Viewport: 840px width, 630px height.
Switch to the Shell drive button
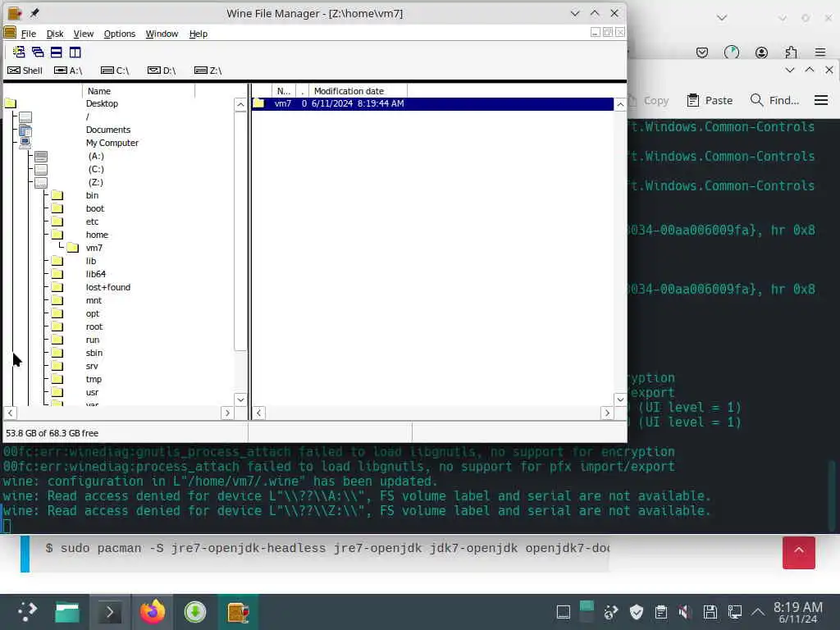tap(25, 71)
